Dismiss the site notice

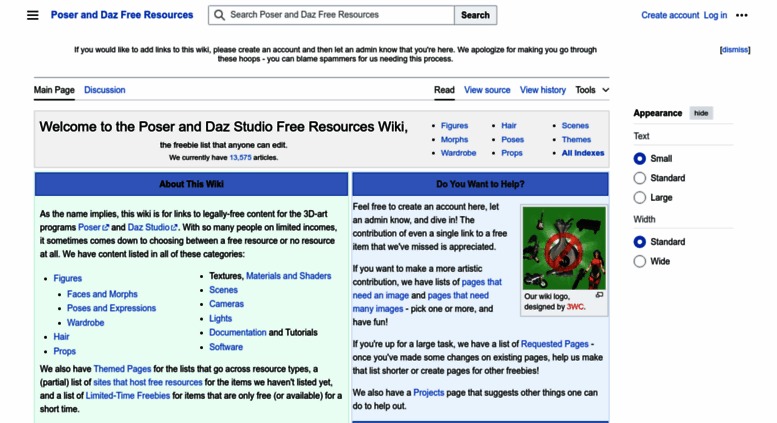pyautogui.click(x=735, y=50)
